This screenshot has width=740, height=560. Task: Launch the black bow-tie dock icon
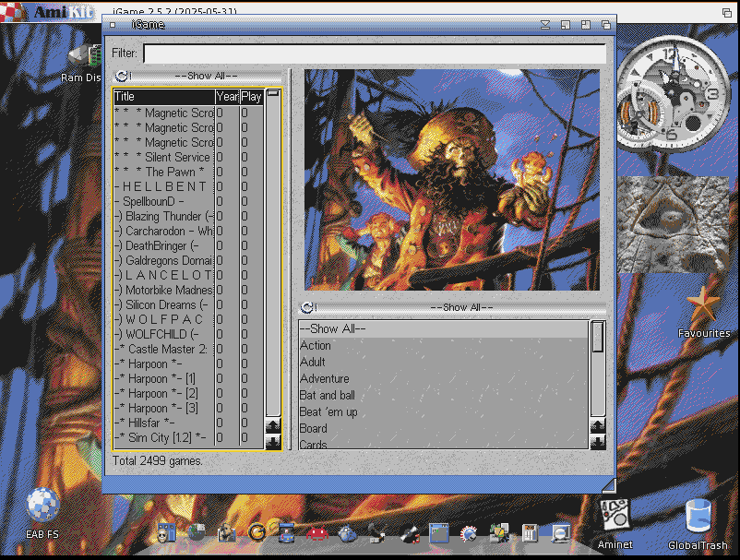[x=409, y=534]
